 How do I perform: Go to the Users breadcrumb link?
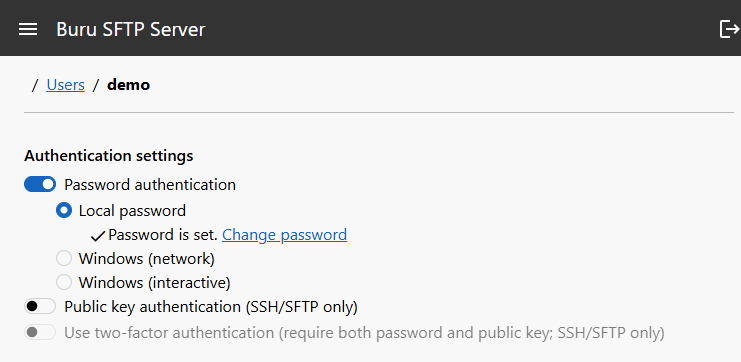(x=66, y=85)
